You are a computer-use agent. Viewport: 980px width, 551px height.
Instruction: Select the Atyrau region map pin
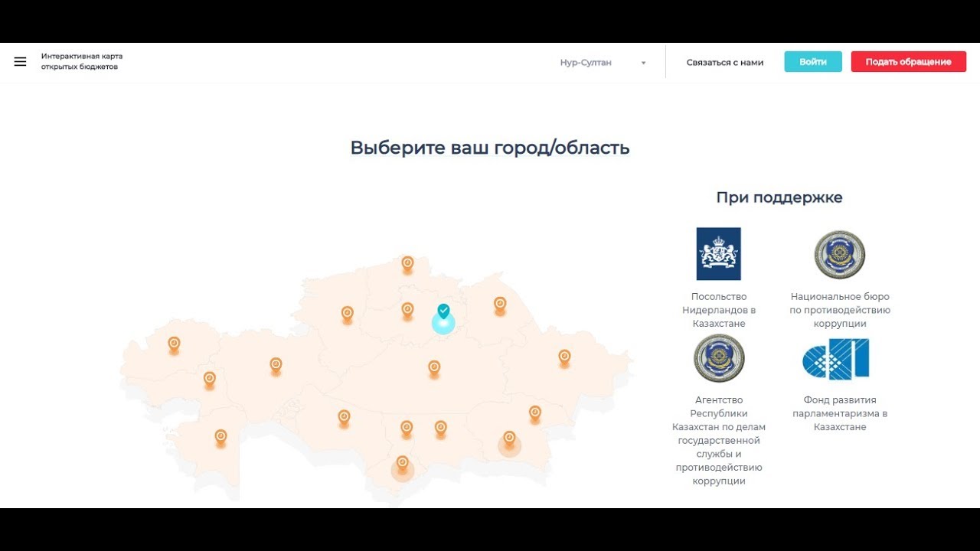pyautogui.click(x=209, y=380)
